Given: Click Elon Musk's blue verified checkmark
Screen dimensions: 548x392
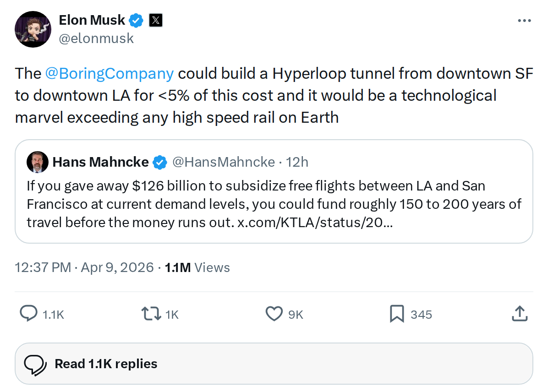Looking at the screenshot, I should (135, 20).
